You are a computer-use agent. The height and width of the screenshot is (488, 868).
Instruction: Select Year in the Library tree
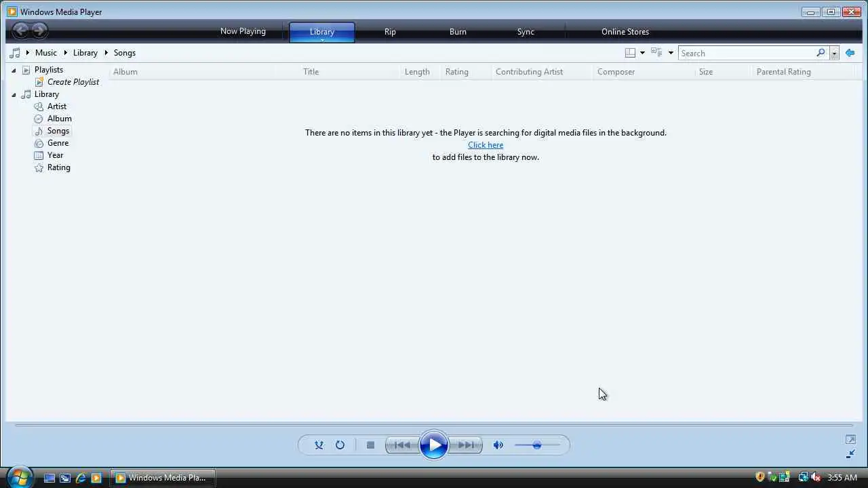click(55, 155)
